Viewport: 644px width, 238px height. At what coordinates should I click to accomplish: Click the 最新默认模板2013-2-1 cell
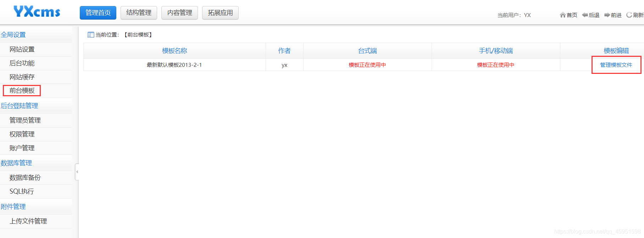(x=174, y=65)
